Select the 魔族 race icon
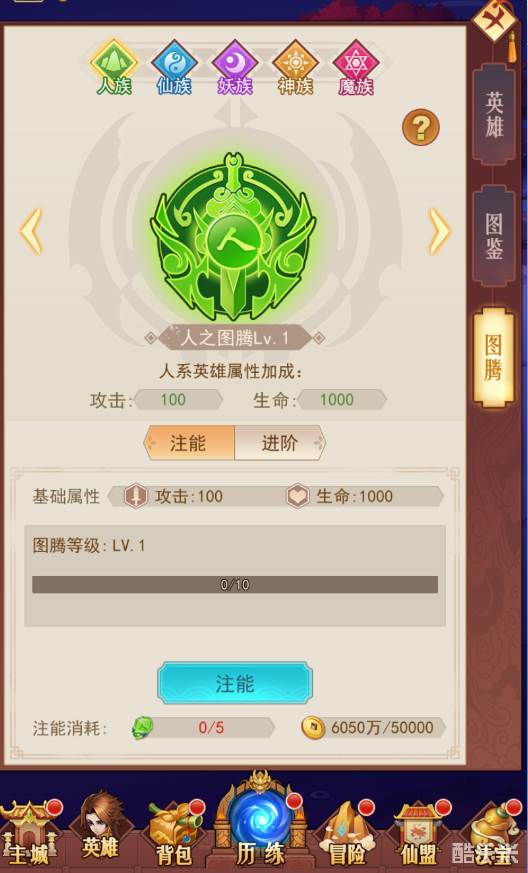This screenshot has height=873, width=528. coord(356,67)
